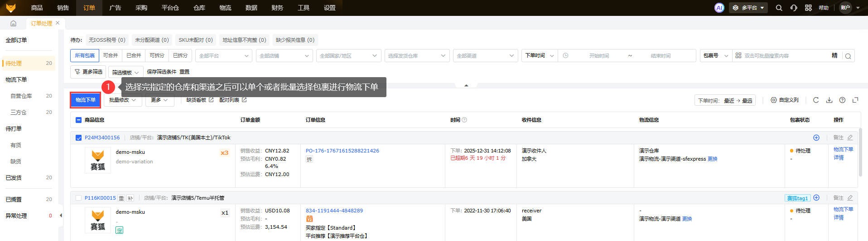
Task: Open 更多 actions dropdown
Action: click(159, 100)
